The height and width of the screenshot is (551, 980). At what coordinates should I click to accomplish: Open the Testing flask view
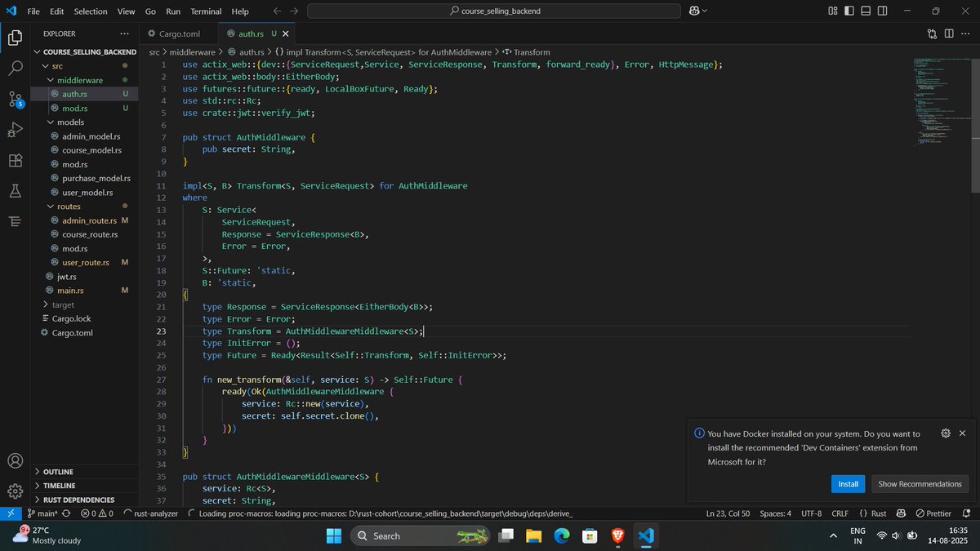pos(15,191)
